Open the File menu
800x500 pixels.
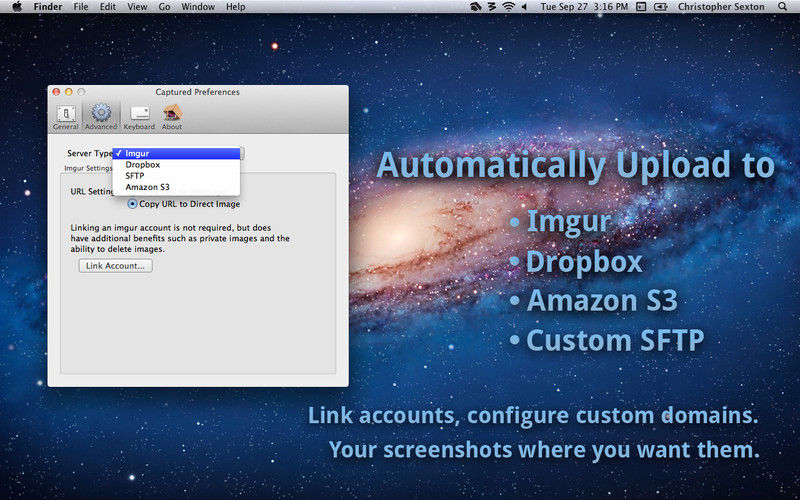coord(81,7)
